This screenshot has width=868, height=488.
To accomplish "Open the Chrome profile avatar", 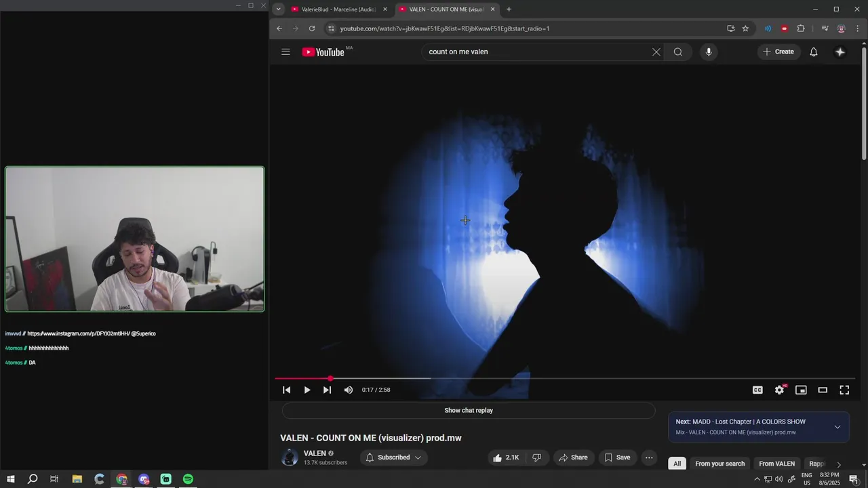I will pos(842,28).
